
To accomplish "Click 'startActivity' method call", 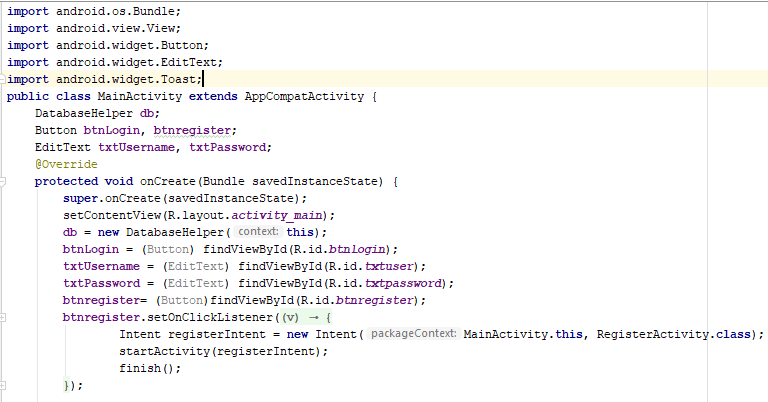I will (x=164, y=352).
